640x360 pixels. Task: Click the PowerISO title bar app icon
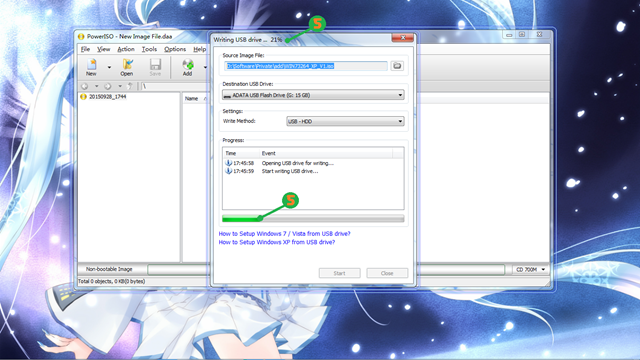coord(81,36)
